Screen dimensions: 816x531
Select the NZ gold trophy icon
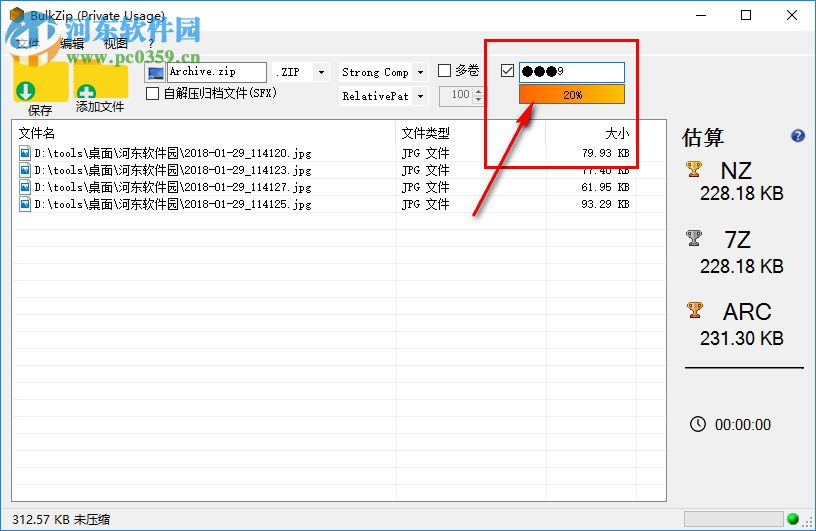(694, 169)
